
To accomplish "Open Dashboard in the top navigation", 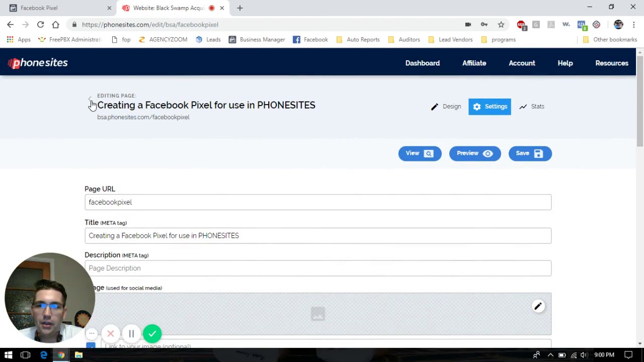I will click(x=423, y=63).
